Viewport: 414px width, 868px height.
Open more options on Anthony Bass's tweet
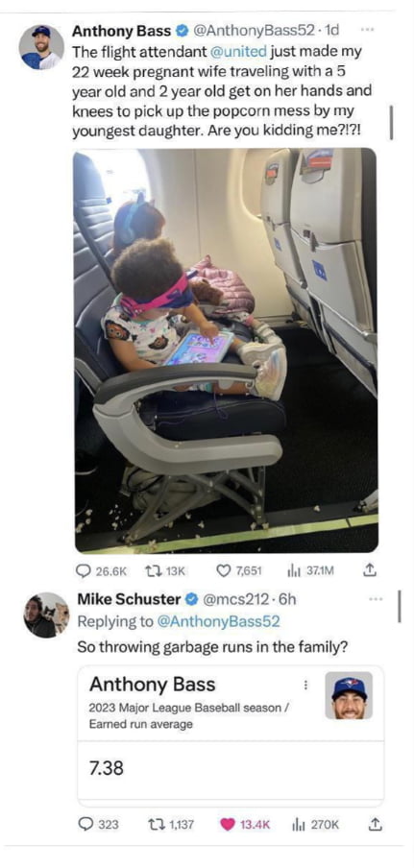click(366, 30)
